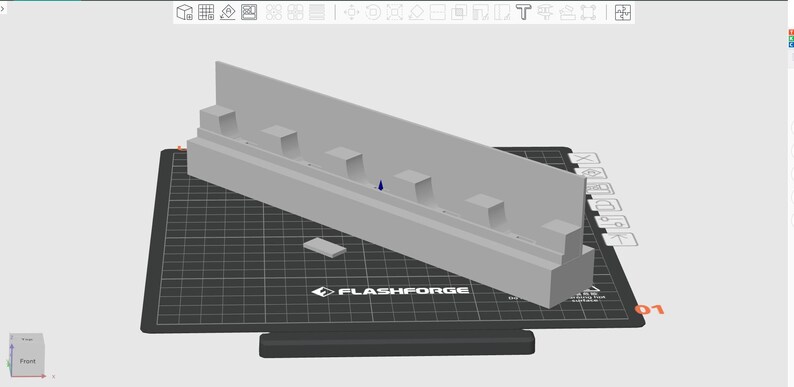Select the Scale gizmo tool

point(394,12)
